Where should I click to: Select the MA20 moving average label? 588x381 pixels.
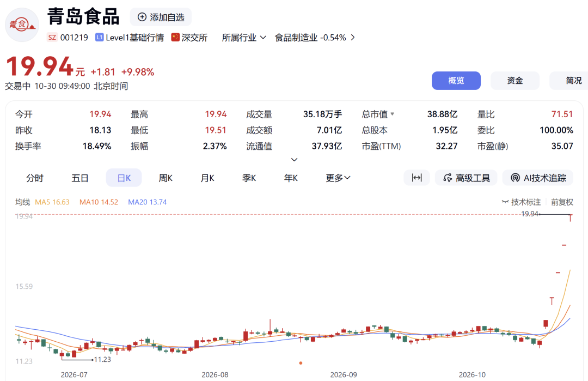click(148, 202)
